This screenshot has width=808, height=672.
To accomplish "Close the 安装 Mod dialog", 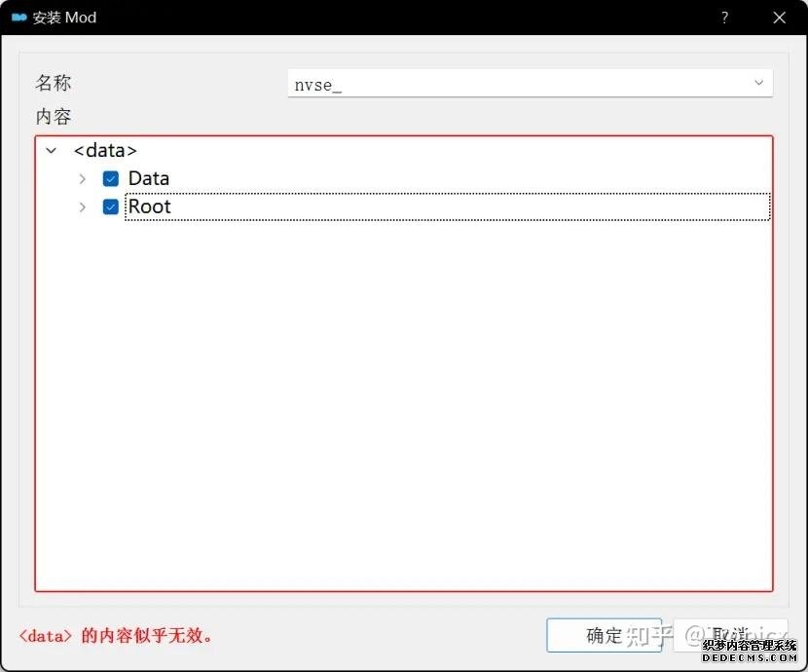I will pyautogui.click(x=779, y=18).
